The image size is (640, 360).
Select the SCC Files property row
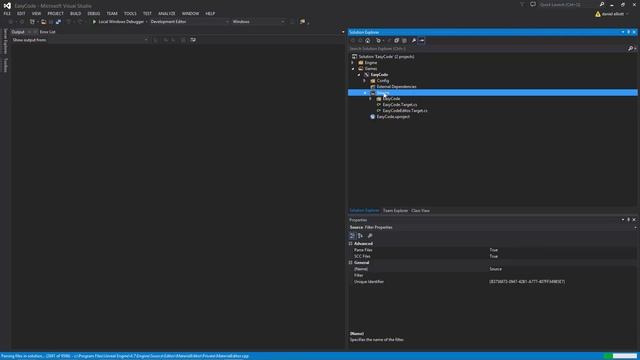[493, 256]
